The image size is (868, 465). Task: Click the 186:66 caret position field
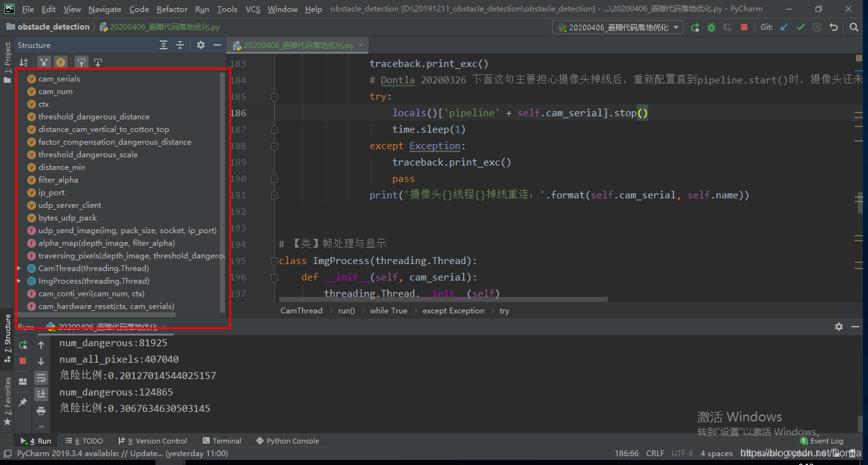coord(626,453)
